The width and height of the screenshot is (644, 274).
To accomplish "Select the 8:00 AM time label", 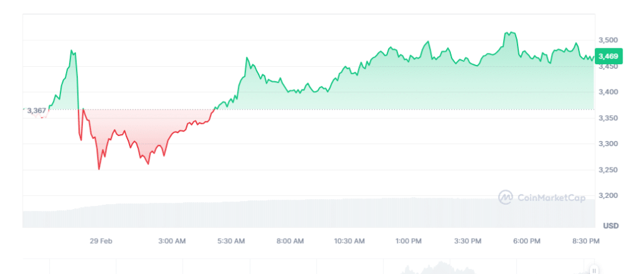I will pyautogui.click(x=290, y=241).
